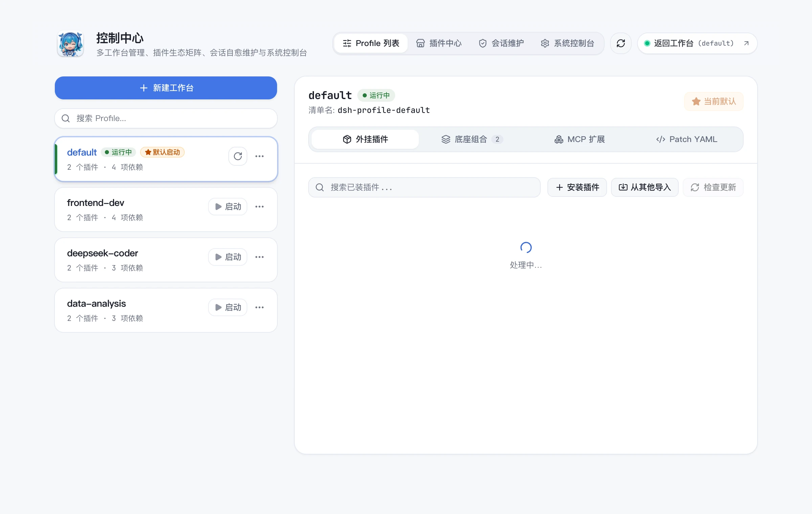This screenshot has width=812, height=514.
Task: Focus the 搜索 Profile search field
Action: [x=166, y=118]
